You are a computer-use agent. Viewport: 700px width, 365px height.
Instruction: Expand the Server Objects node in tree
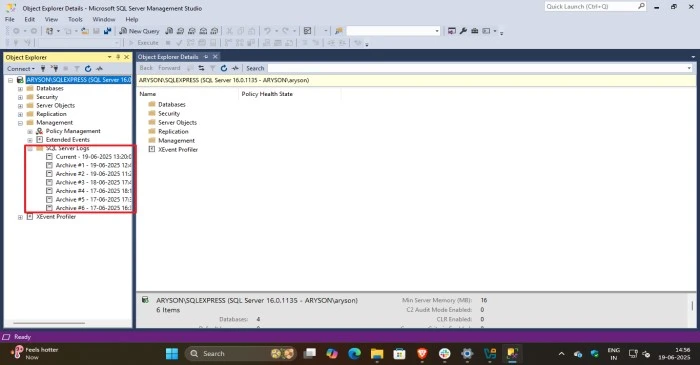pos(20,106)
